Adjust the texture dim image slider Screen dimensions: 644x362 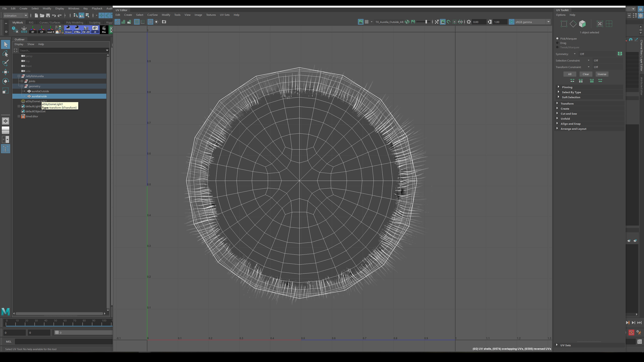pyautogui.click(x=426, y=22)
